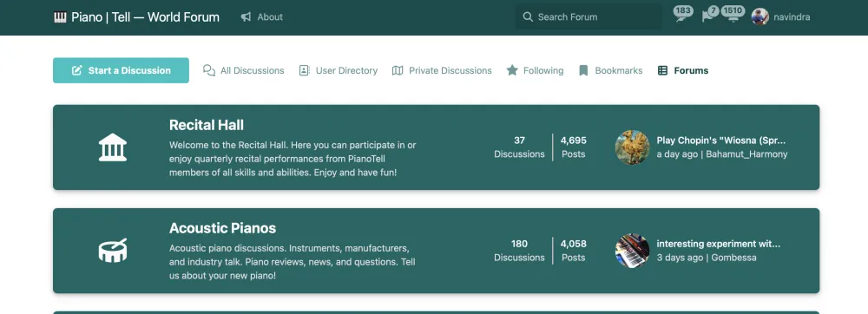The image size is (868, 314).
Task: Click the Recital Hall building icon
Action: coord(112,147)
